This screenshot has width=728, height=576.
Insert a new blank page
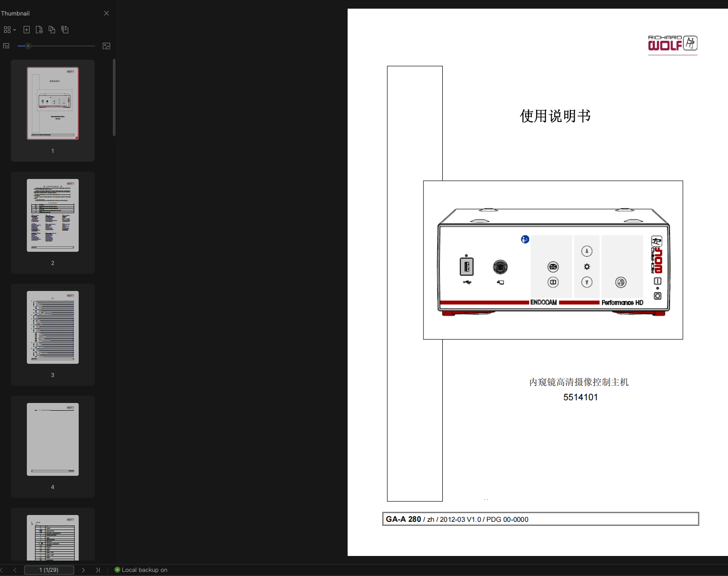(x=26, y=29)
